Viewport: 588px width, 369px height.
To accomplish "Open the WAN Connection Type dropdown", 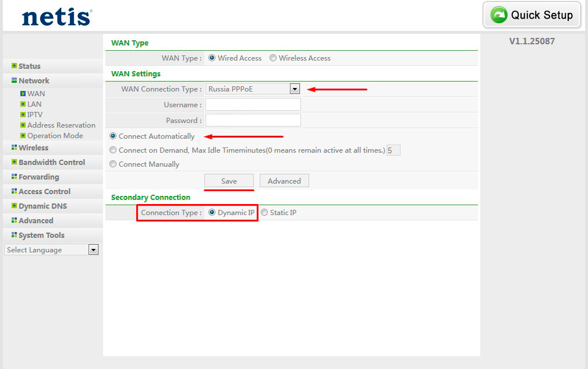I will [x=295, y=89].
